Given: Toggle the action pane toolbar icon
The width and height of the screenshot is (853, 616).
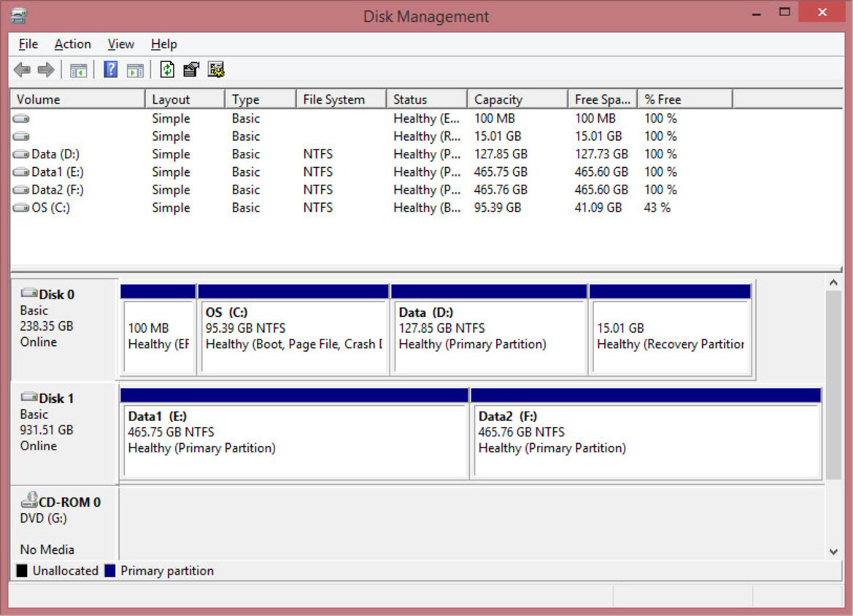Looking at the screenshot, I should [135, 70].
